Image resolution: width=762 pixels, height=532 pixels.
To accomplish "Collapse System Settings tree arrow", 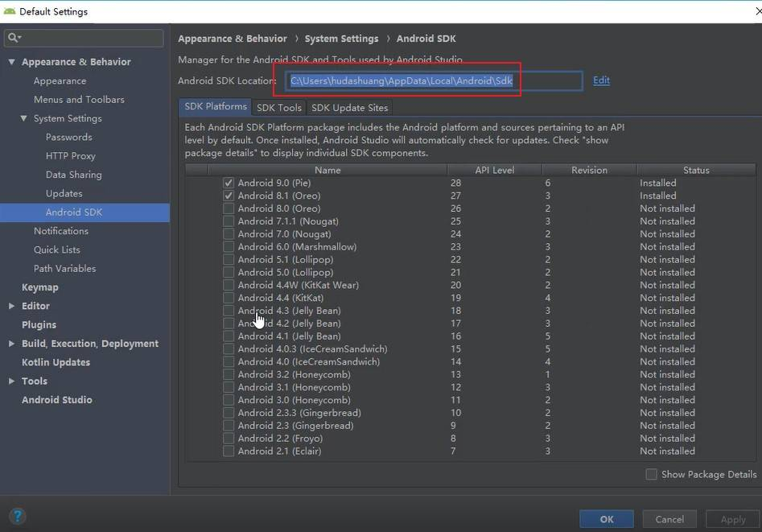I will [x=23, y=118].
